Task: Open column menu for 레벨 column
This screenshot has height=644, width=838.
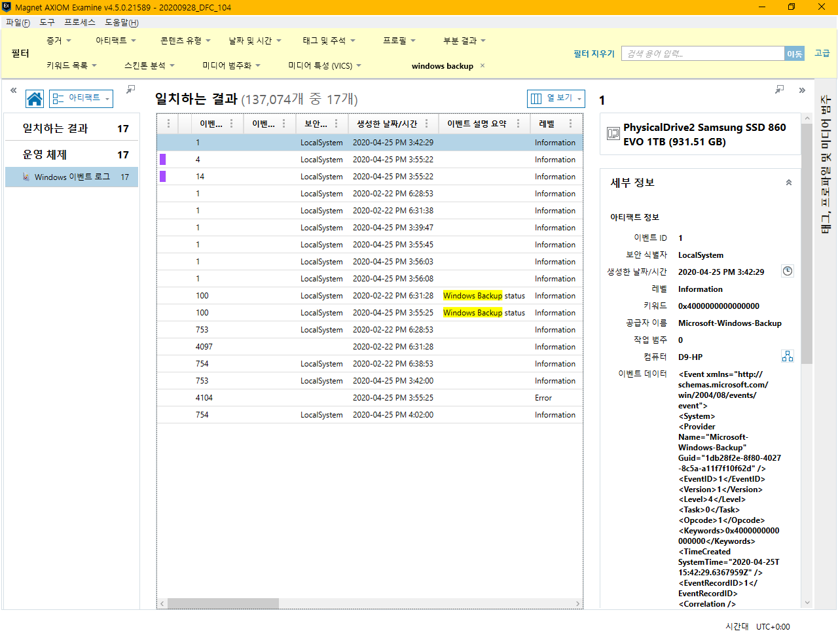Action: pyautogui.click(x=570, y=123)
